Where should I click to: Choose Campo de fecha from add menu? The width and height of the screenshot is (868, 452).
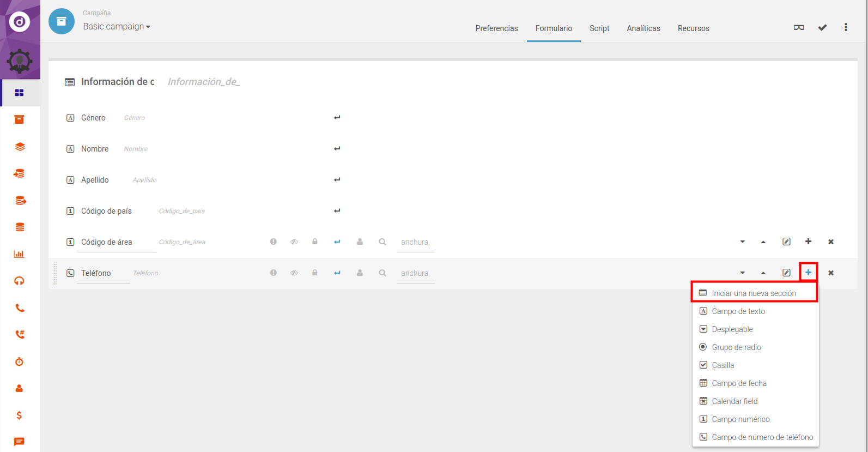(x=739, y=383)
